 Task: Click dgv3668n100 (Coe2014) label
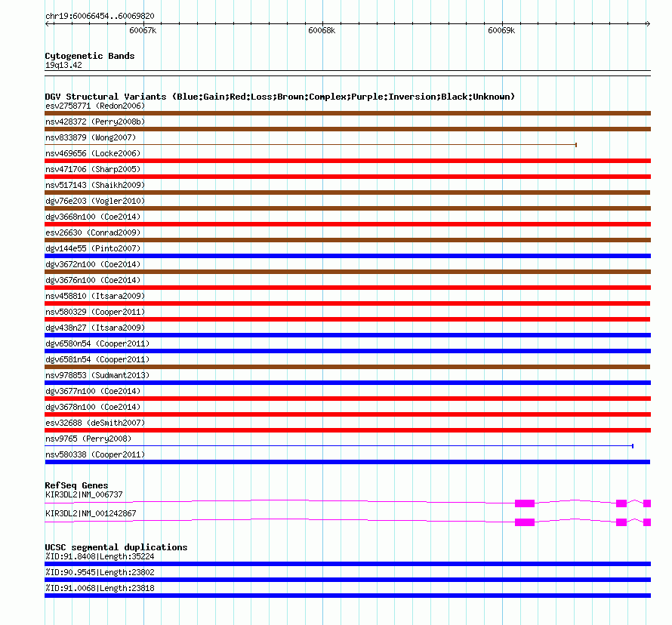(93, 217)
